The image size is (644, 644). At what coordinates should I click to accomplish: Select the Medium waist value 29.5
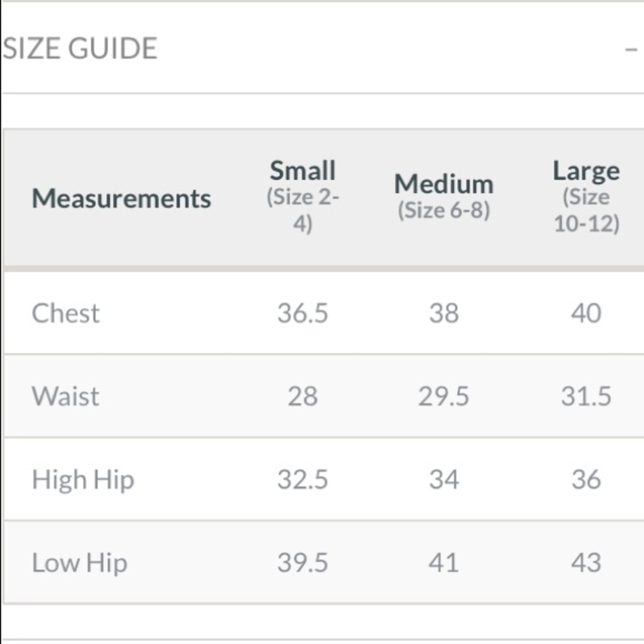click(444, 396)
